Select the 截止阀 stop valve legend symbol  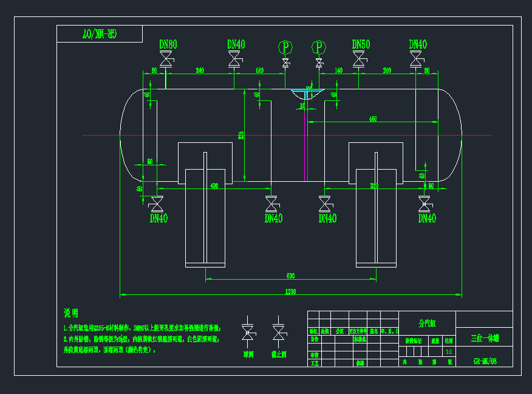tap(279, 332)
